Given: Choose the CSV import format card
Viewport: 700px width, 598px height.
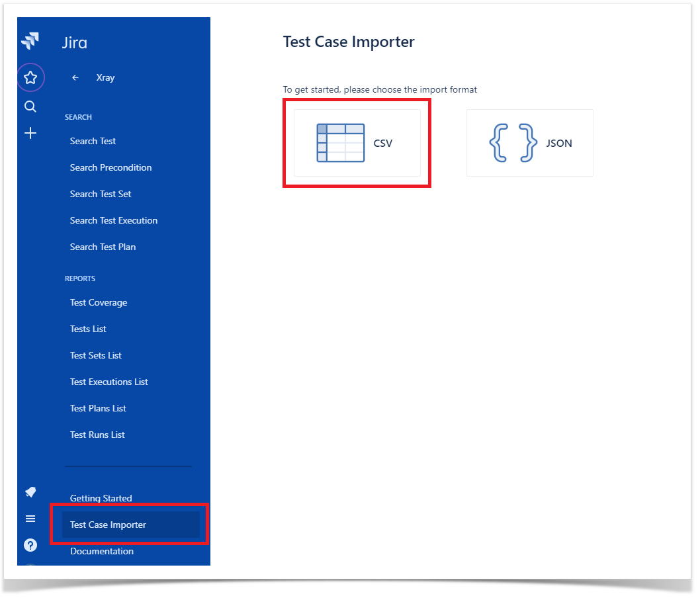Looking at the screenshot, I should (357, 143).
